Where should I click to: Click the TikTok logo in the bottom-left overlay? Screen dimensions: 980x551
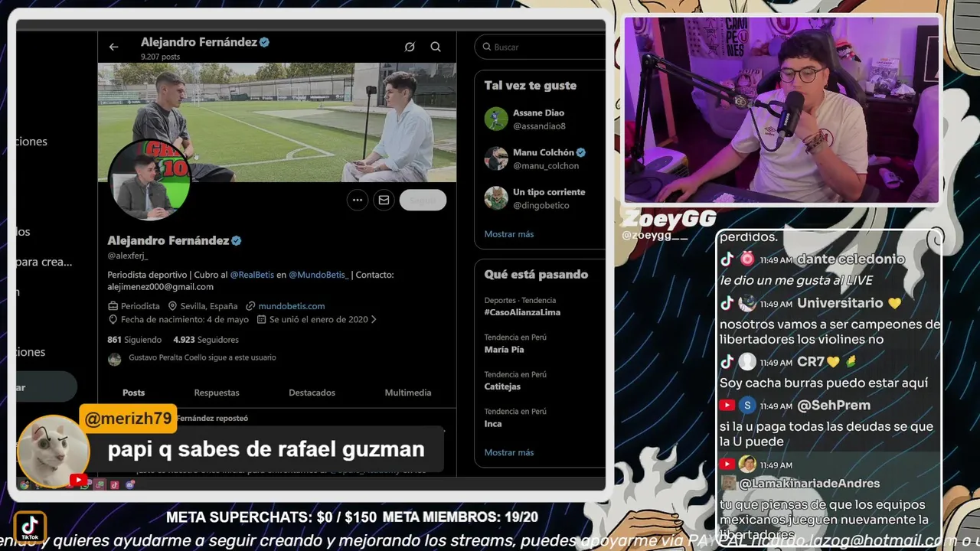(x=30, y=528)
